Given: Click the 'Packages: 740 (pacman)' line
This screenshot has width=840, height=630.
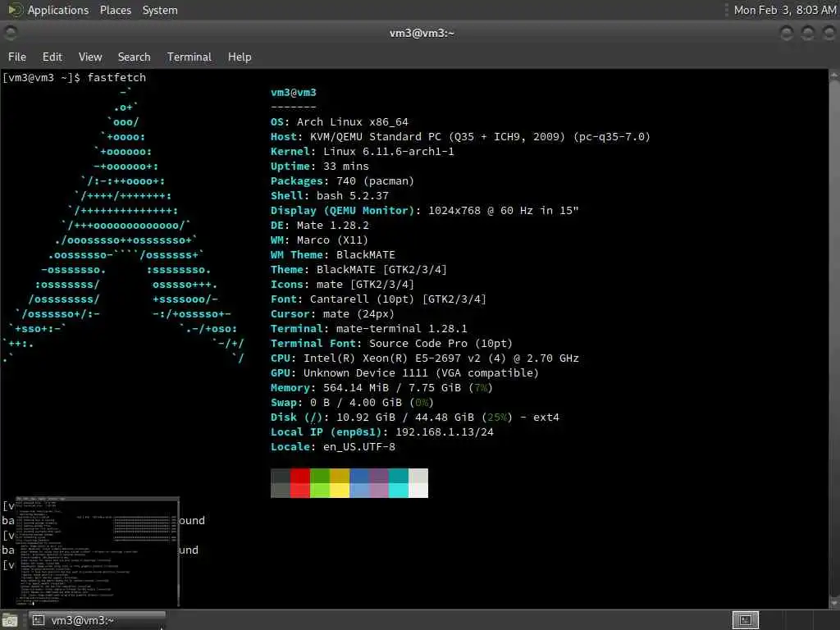Looking at the screenshot, I should (x=342, y=181).
